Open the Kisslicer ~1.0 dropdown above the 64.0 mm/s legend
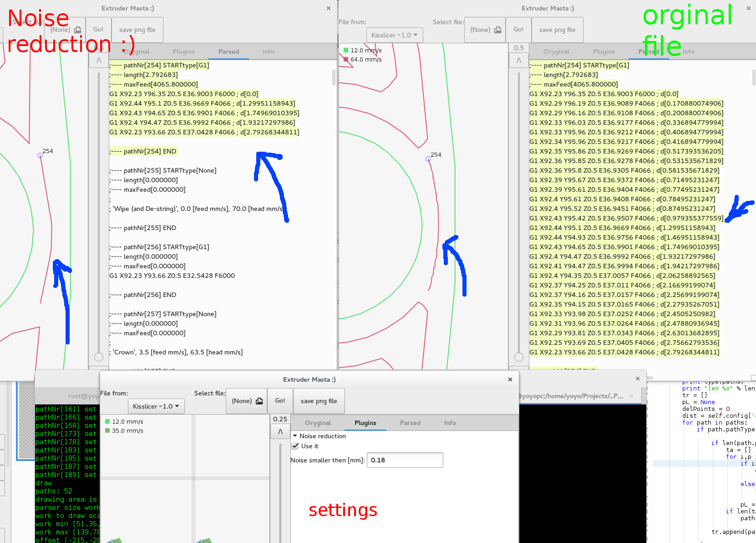 pyautogui.click(x=394, y=35)
